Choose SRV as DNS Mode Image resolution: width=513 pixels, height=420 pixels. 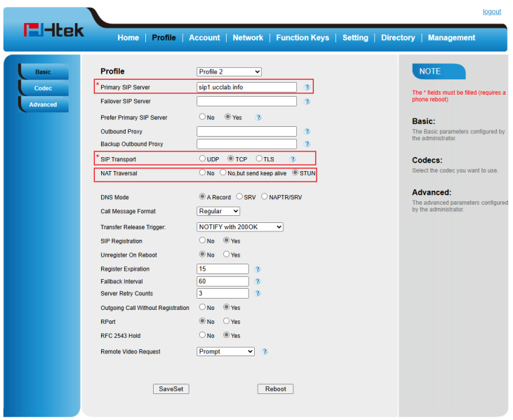[x=239, y=197]
